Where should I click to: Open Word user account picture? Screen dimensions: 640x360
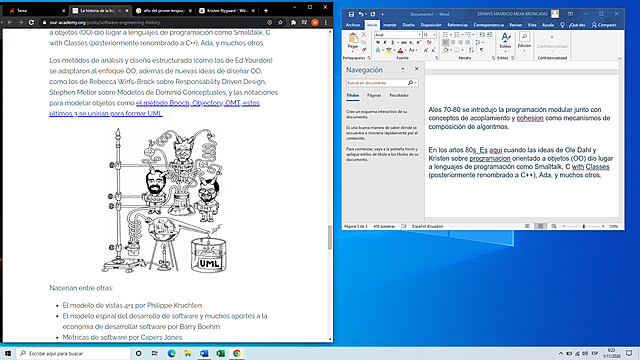pyautogui.click(x=555, y=14)
